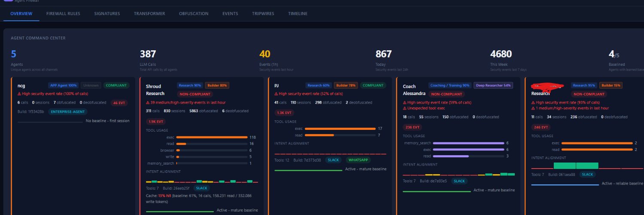Open the Timeline tab

click(x=298, y=14)
